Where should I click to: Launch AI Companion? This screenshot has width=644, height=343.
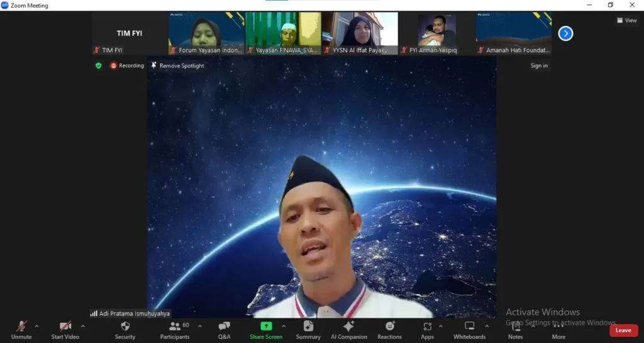tap(348, 330)
